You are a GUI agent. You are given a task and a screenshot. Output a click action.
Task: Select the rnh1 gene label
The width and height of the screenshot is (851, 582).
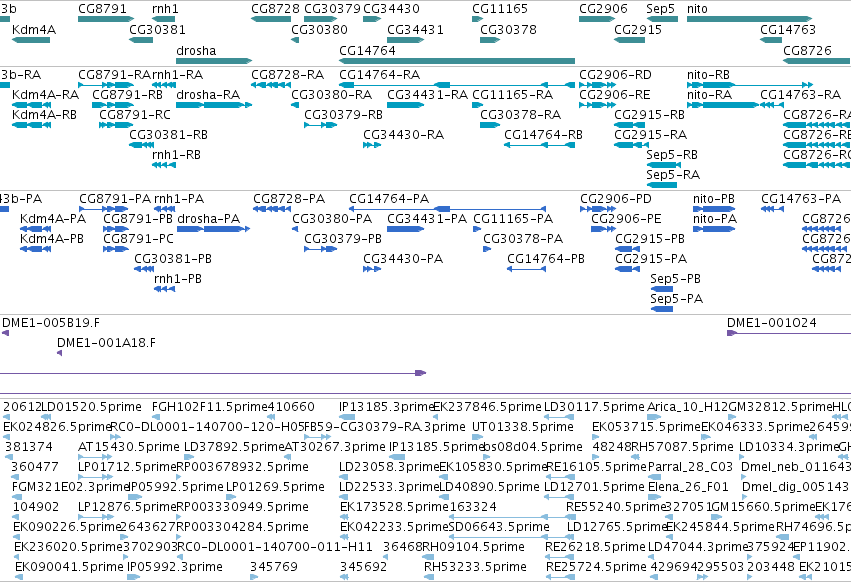(165, 9)
